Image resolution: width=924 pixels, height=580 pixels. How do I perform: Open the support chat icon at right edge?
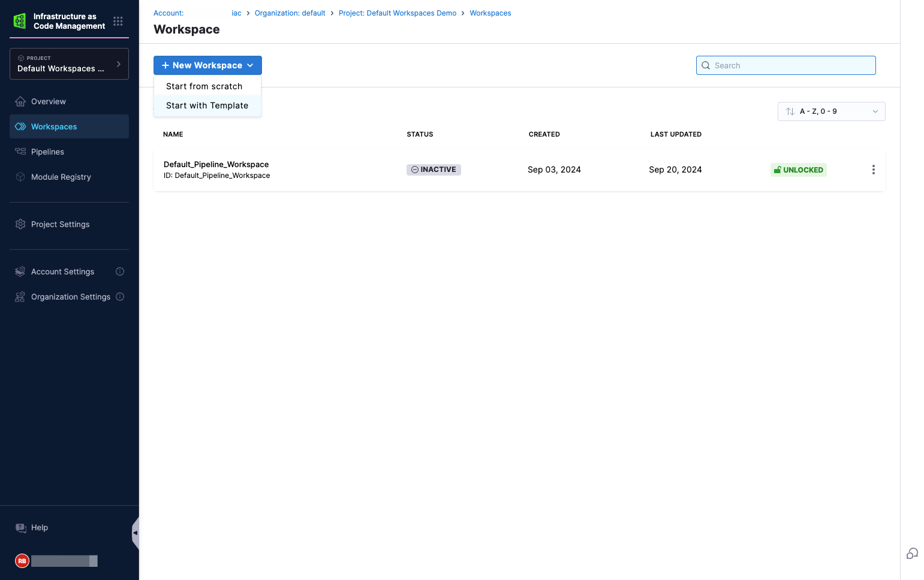pos(912,554)
